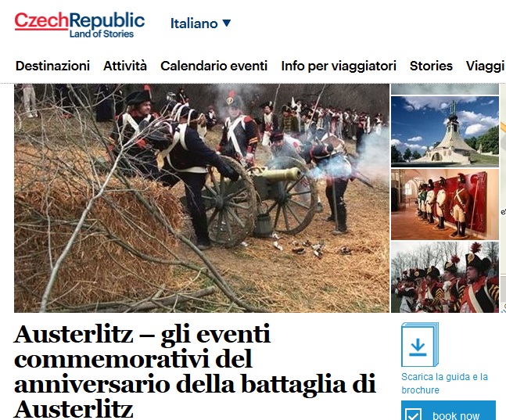This screenshot has width=506, height=420.
Task: Click the partially visible top gallery thumbnail
Action: (x=445, y=89)
